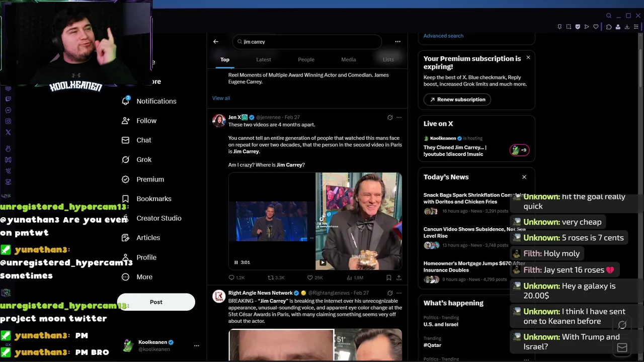Open browser easy setup sliders icon
Image resolution: width=644 pixels, height=362 pixels.
tap(636, 27)
